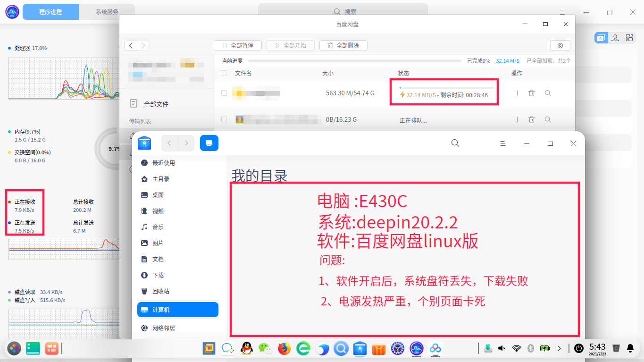Delete the 563.30 M/54.74 G download task
Viewport: 644px width, 362px height.
[x=532, y=93]
